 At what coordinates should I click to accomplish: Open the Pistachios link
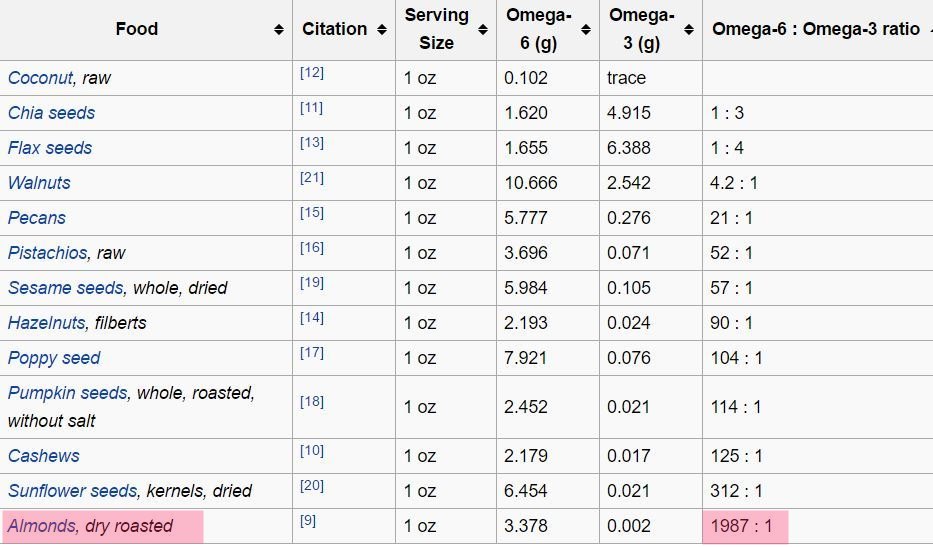pos(48,253)
